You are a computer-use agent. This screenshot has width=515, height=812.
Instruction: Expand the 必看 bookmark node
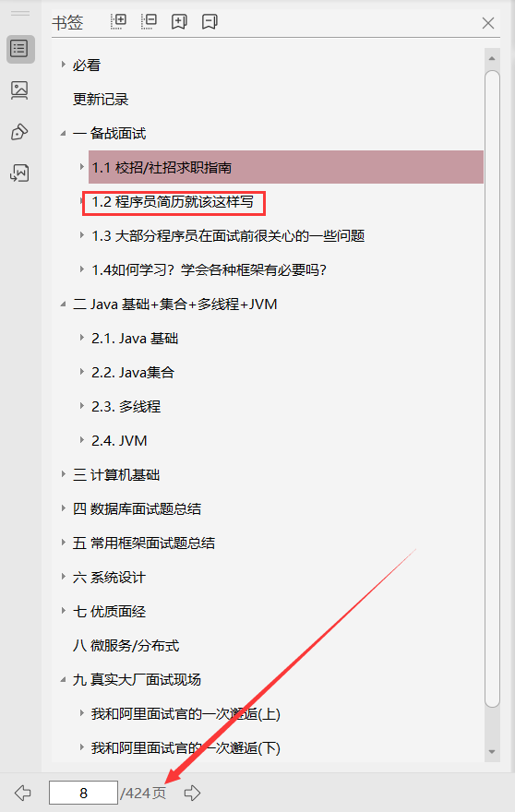click(x=63, y=65)
